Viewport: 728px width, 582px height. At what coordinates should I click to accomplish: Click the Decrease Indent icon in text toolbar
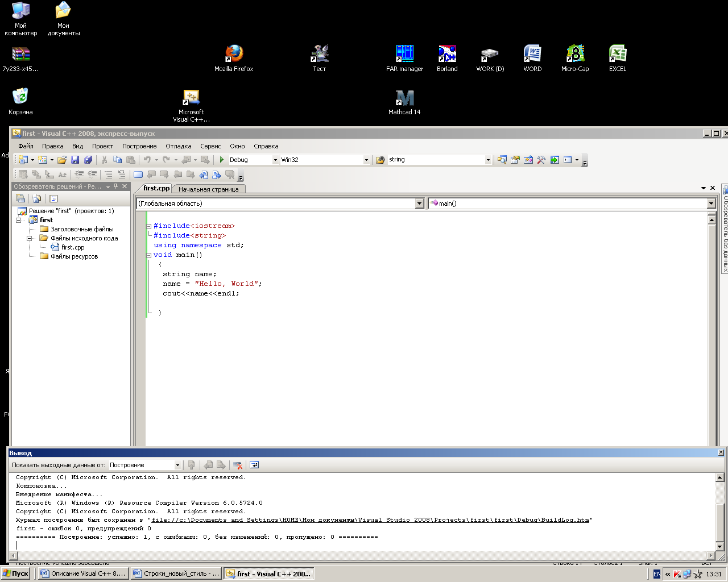[x=80, y=174]
